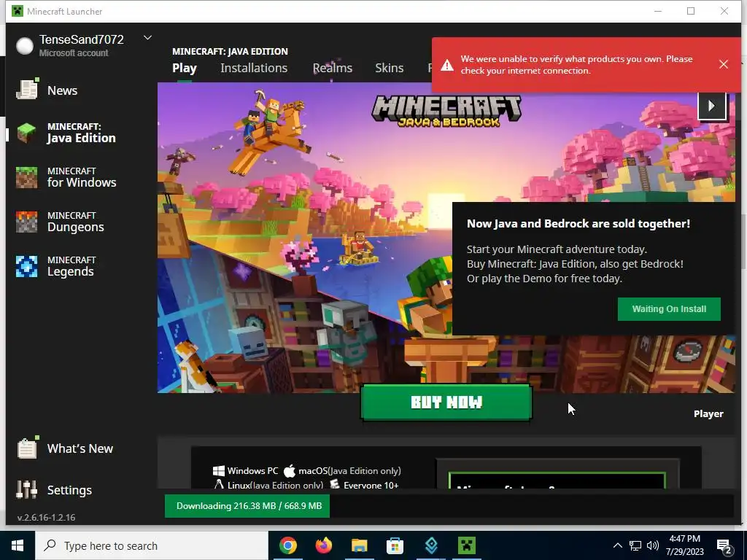This screenshot has height=560, width=747.
Task: Click the green BUY NOW button
Action: point(446,402)
